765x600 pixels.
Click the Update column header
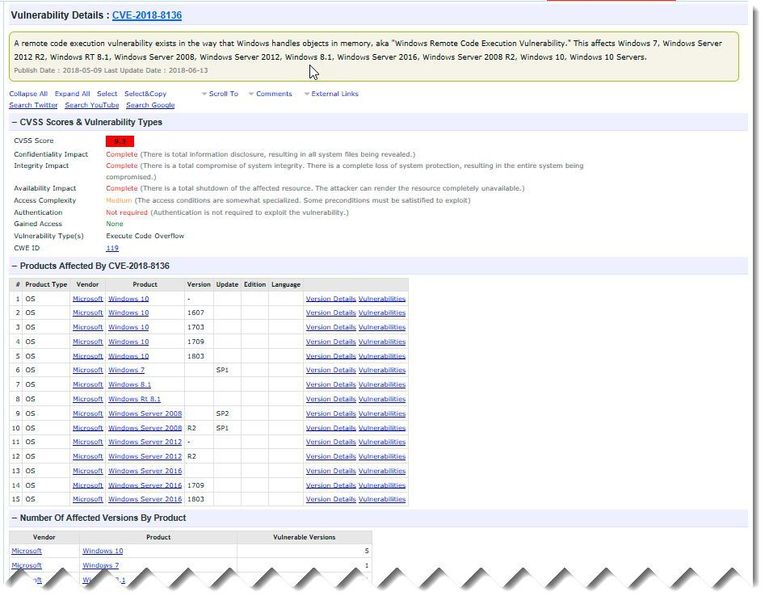coord(227,285)
